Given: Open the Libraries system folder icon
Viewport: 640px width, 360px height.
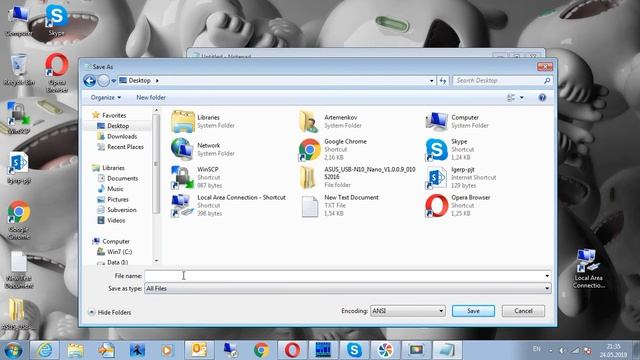Looking at the screenshot, I should [182, 121].
